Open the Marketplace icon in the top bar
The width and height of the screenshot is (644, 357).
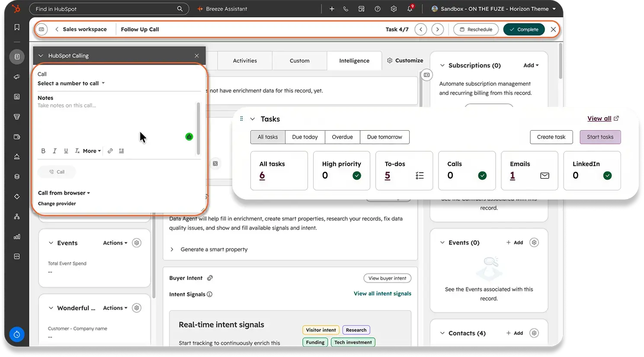click(x=362, y=9)
